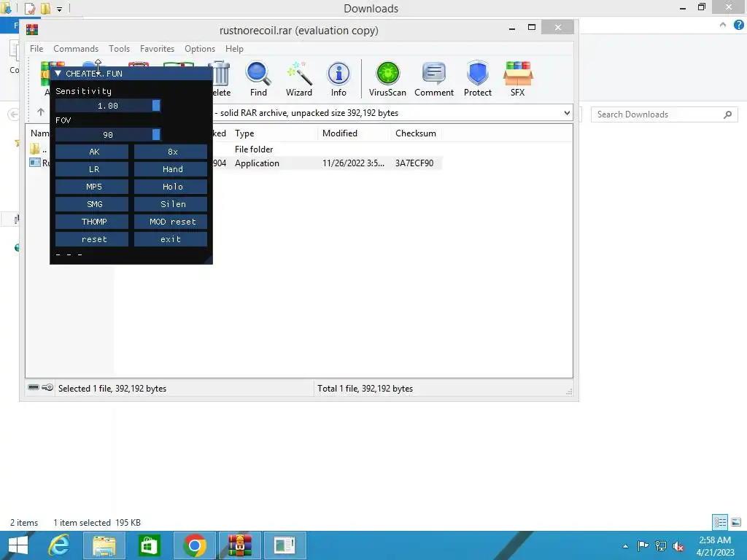This screenshot has height=560, width=747.
Task: Switch to WinRAR via taskbar icon
Action: [x=239, y=545]
